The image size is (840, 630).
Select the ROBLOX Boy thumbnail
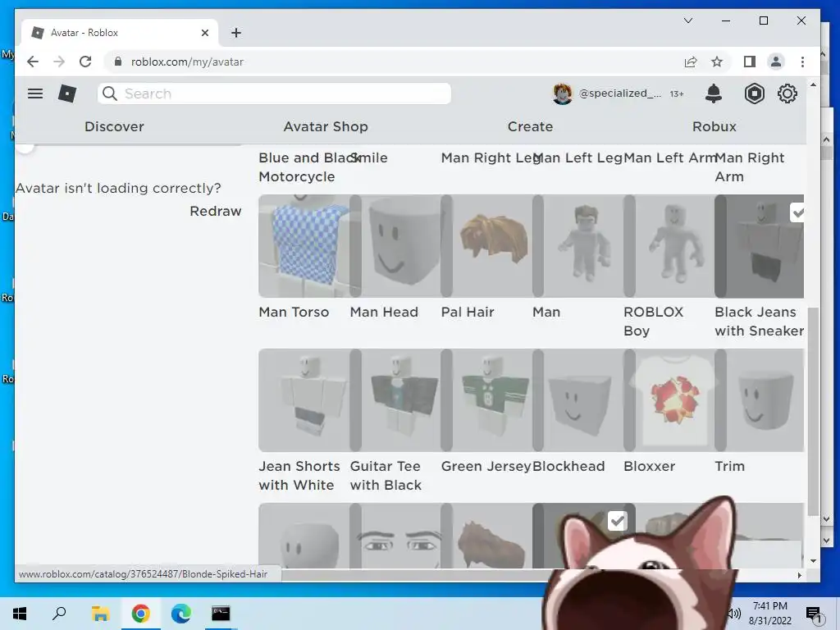click(x=669, y=246)
